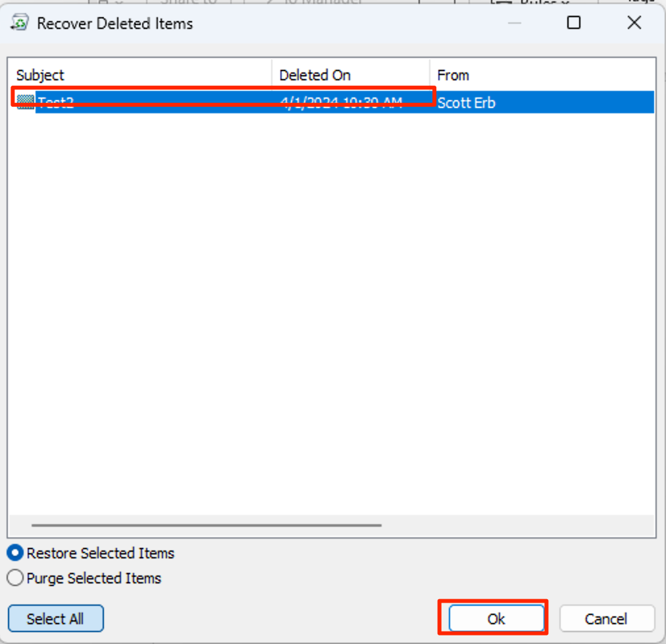
Task: Sort list by Subject column header
Action: pos(140,75)
